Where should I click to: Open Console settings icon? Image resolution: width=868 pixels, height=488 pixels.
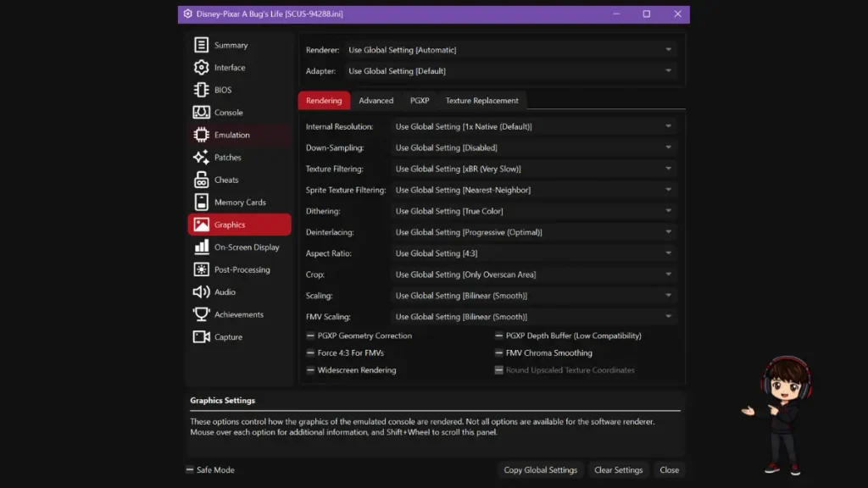201,113
